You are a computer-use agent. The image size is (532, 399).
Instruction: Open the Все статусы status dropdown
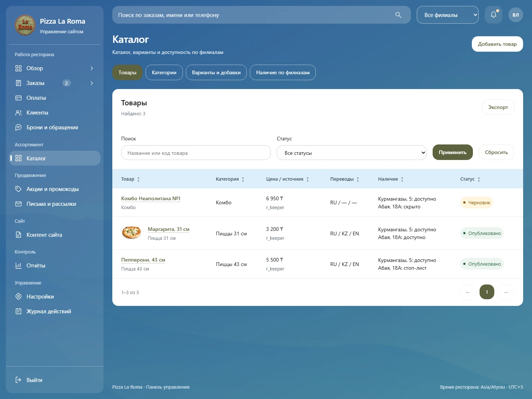[x=352, y=153]
